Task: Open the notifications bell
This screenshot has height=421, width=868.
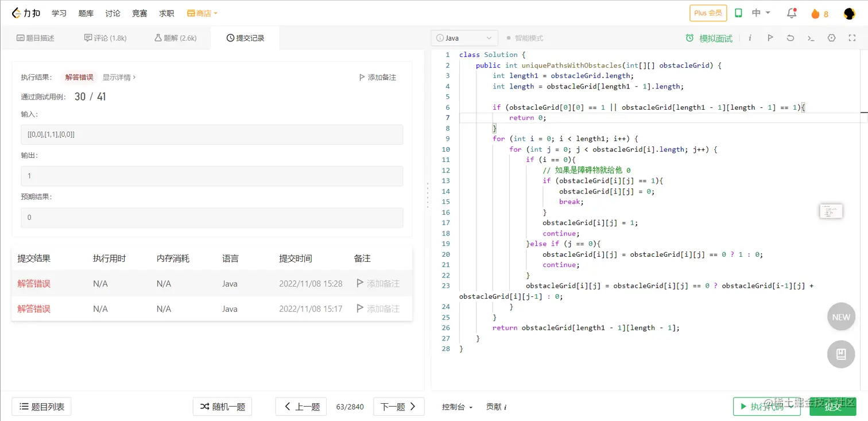Action: coord(792,13)
